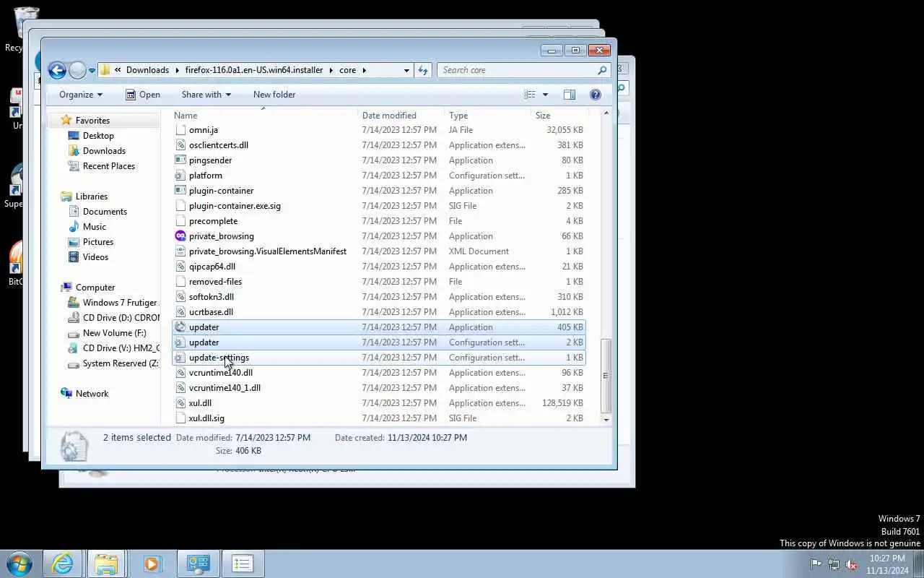Image resolution: width=924 pixels, height=578 pixels.
Task: Open Windows Media Player from taskbar
Action: point(152,564)
